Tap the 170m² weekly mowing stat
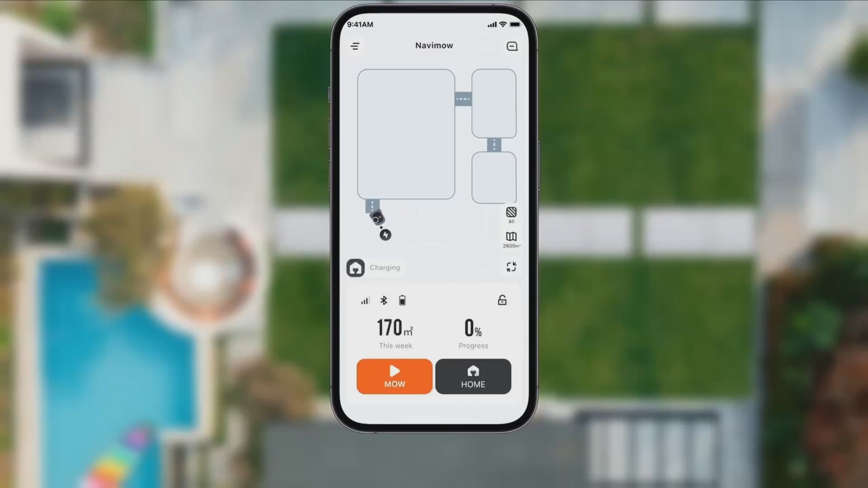Image resolution: width=868 pixels, height=488 pixels. (395, 333)
